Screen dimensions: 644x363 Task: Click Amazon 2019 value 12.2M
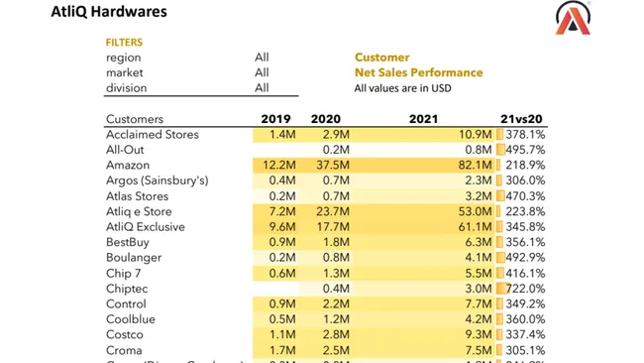point(278,166)
